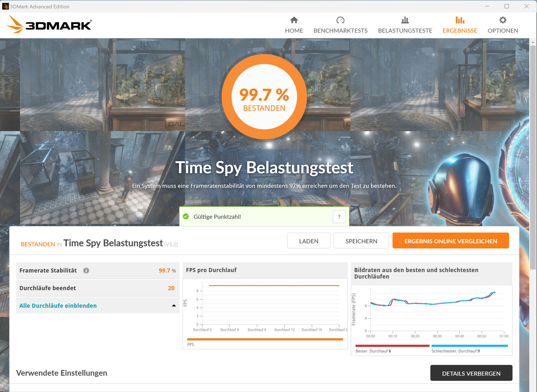Viewport: 537px width, 392px height.
Task: Select the Belastungsteste bar chart icon
Action: [405, 20]
